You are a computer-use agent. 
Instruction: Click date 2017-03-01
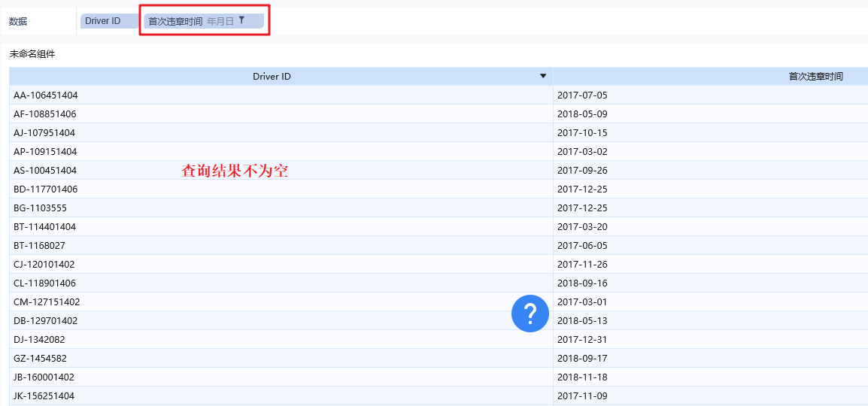click(582, 302)
